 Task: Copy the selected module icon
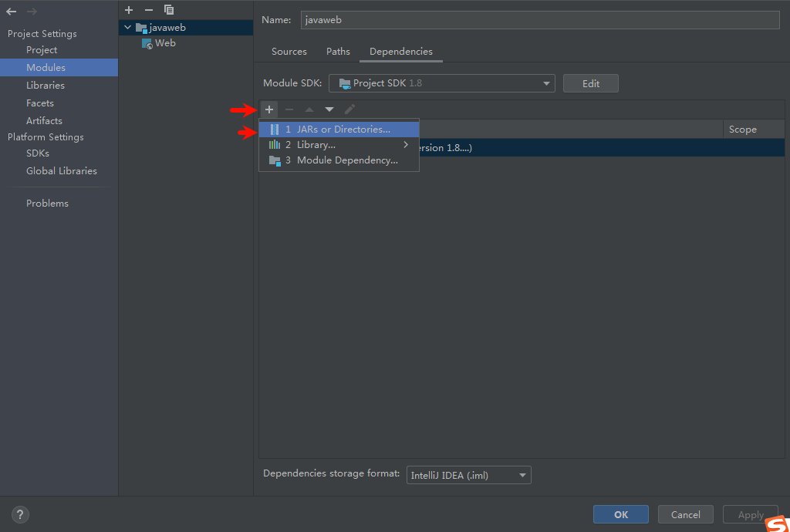(169, 10)
